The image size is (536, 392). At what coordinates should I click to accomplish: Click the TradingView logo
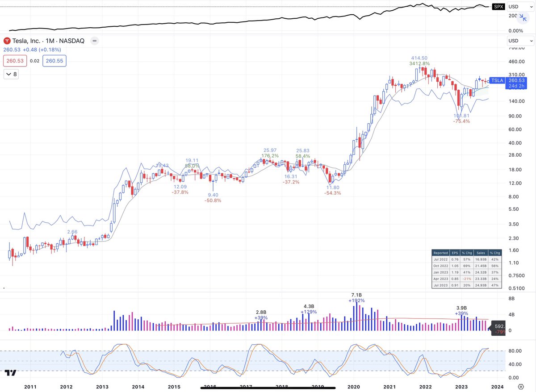pyautogui.click(x=11, y=373)
